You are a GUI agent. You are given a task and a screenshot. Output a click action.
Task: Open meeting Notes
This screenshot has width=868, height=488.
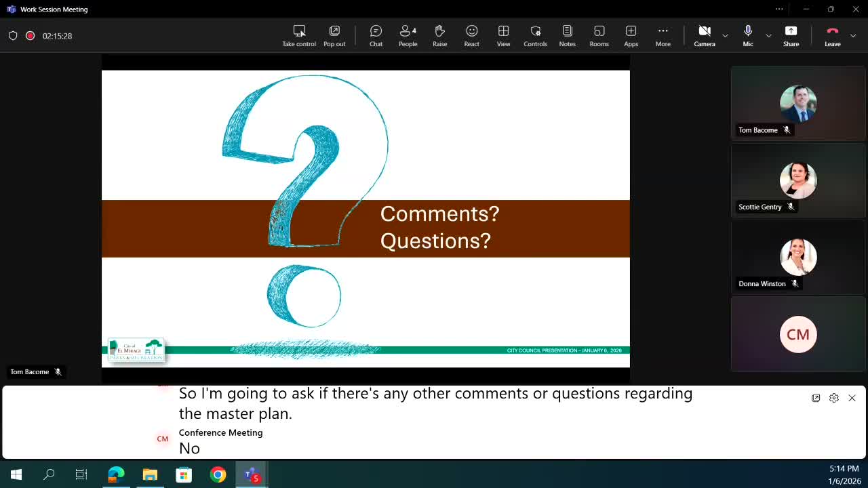pyautogui.click(x=567, y=36)
